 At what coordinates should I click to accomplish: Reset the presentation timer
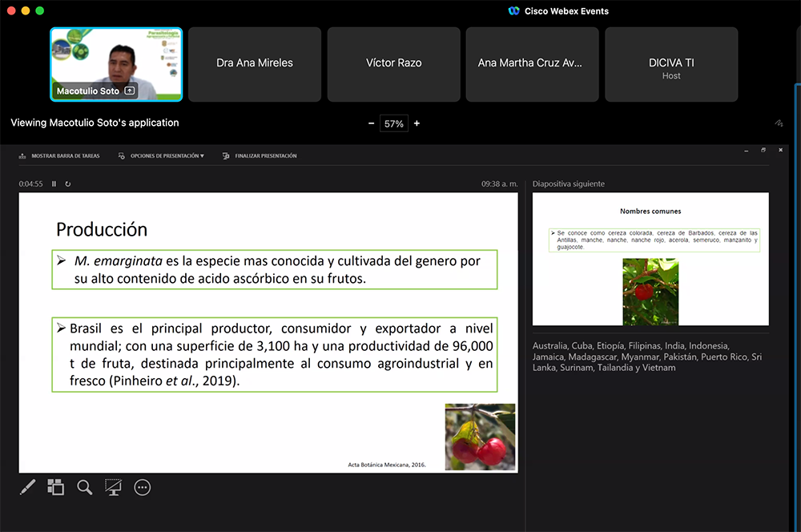[68, 184]
